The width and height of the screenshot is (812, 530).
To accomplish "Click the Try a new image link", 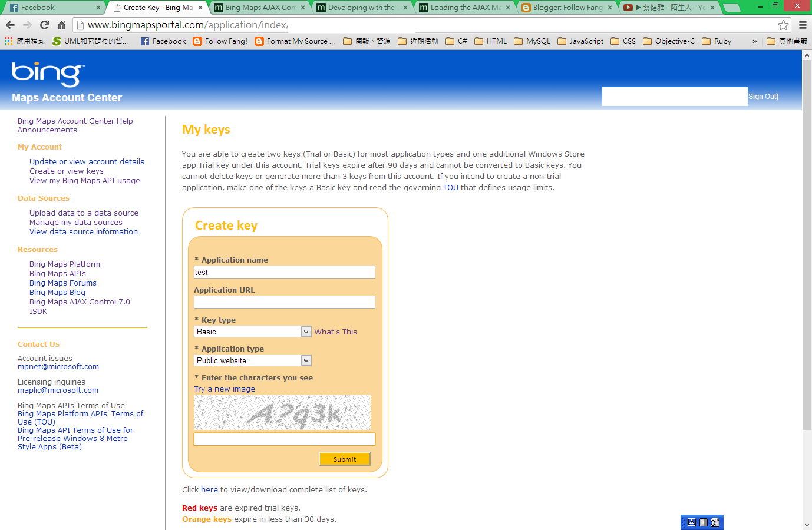I will 224,389.
